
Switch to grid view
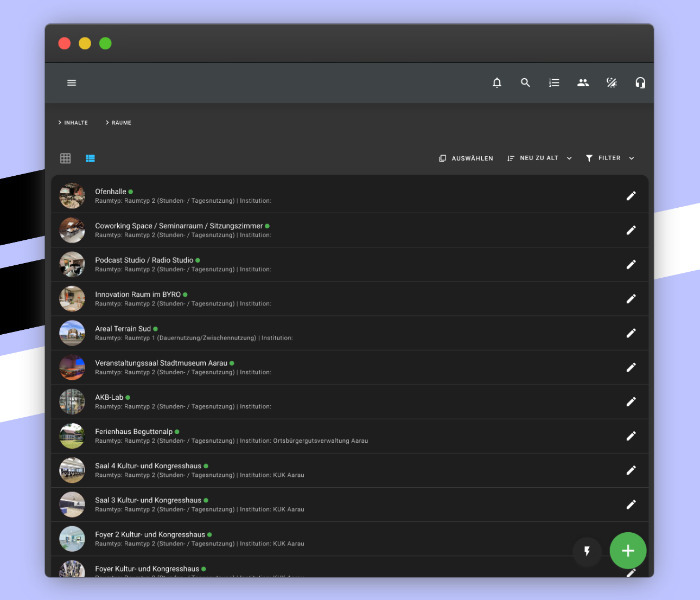tap(65, 158)
